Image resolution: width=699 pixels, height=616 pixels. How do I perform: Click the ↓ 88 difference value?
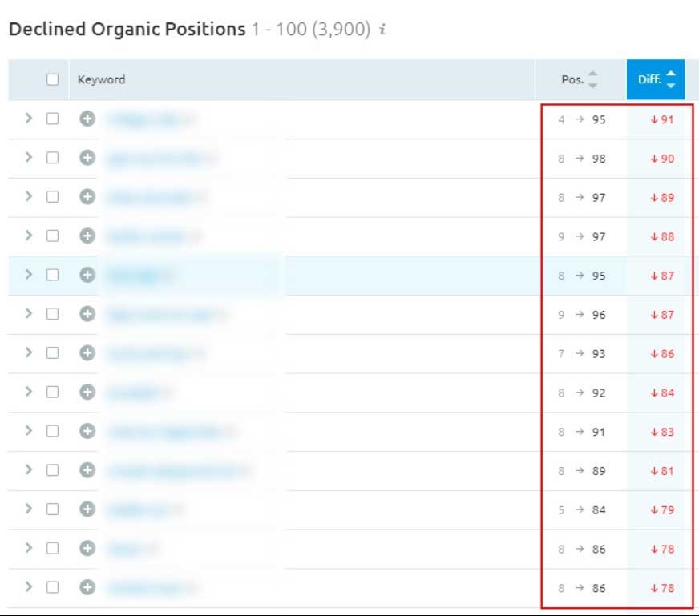click(x=662, y=236)
